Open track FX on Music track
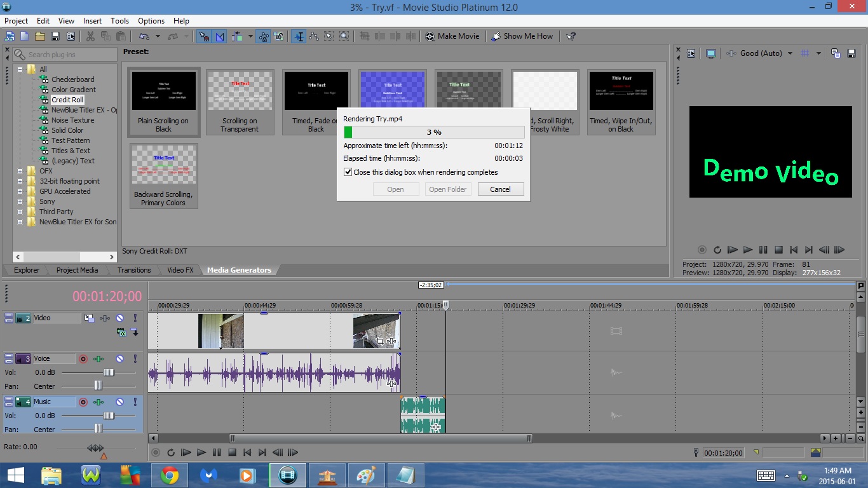 98,402
